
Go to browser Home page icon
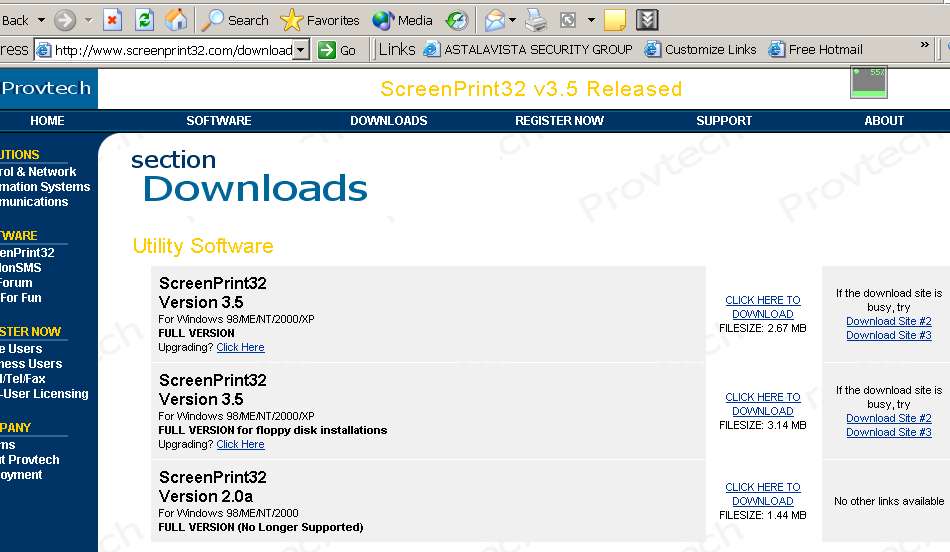click(x=176, y=21)
